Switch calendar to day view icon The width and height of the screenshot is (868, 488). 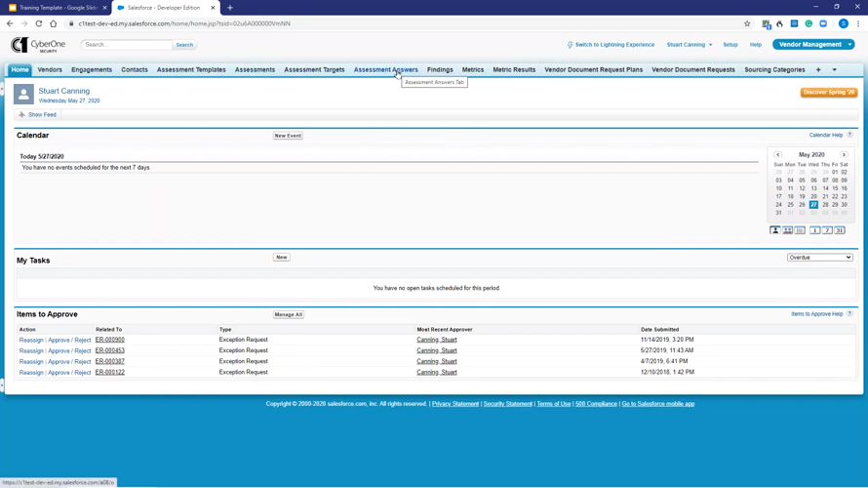click(815, 230)
